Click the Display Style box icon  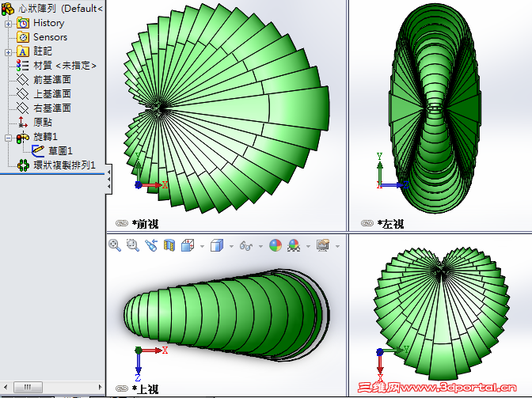click(x=217, y=245)
